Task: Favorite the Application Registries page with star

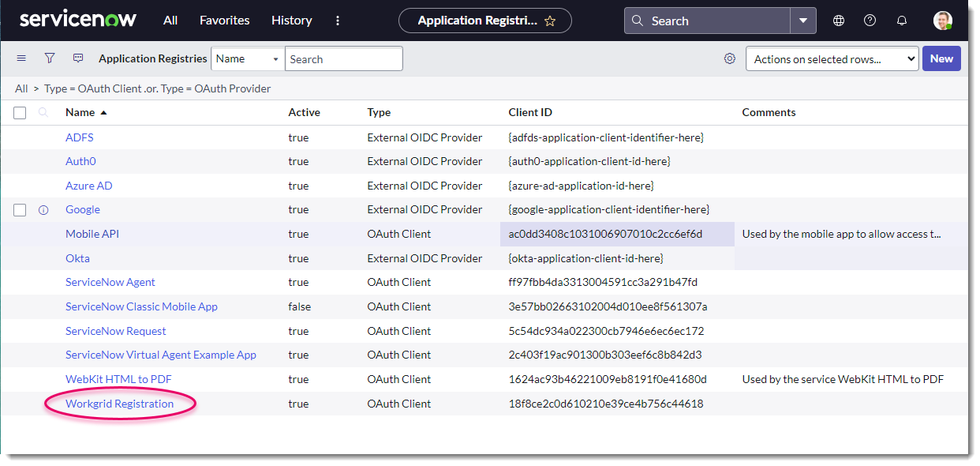Action: point(550,21)
